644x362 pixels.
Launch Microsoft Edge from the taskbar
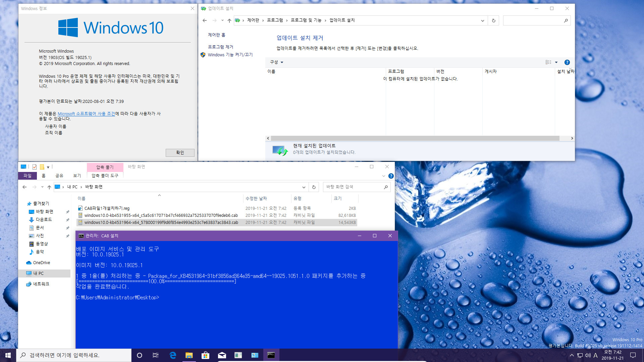[173, 355]
